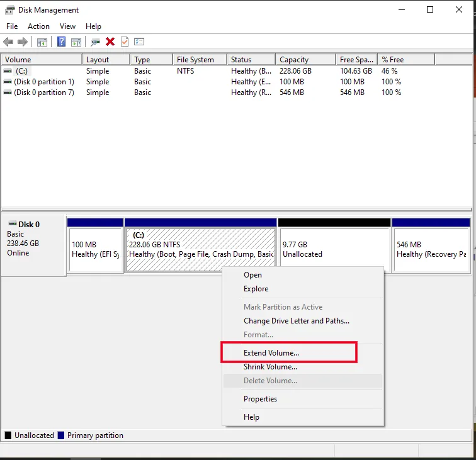476x460 pixels.
Task: Select the 546 MB Recovery partition block
Action: [x=431, y=249]
